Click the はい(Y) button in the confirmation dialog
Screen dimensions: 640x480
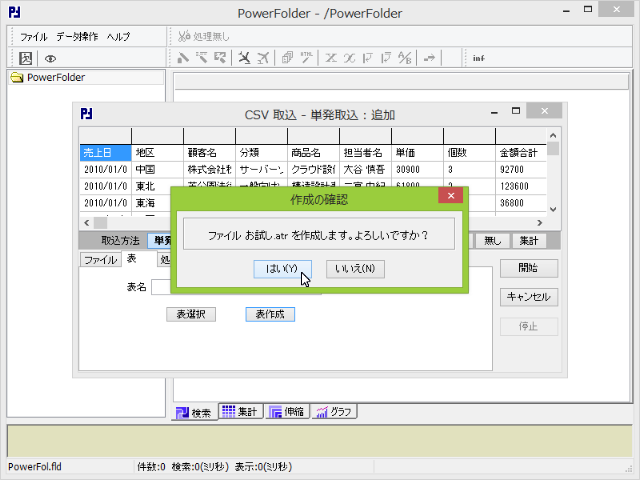(282, 269)
